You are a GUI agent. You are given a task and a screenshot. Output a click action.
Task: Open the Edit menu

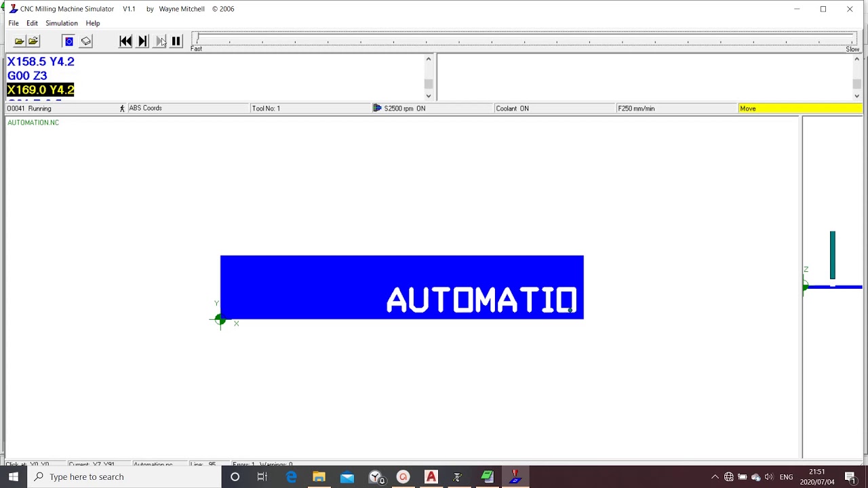32,23
